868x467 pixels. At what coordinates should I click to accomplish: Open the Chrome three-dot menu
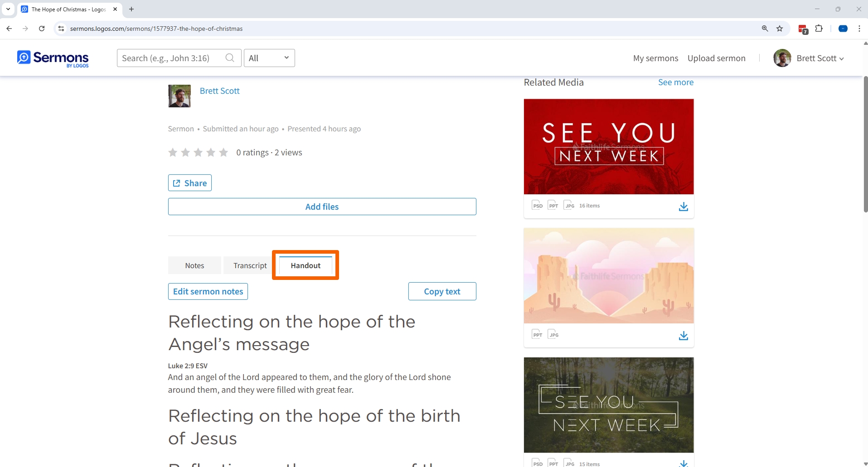pyautogui.click(x=859, y=29)
